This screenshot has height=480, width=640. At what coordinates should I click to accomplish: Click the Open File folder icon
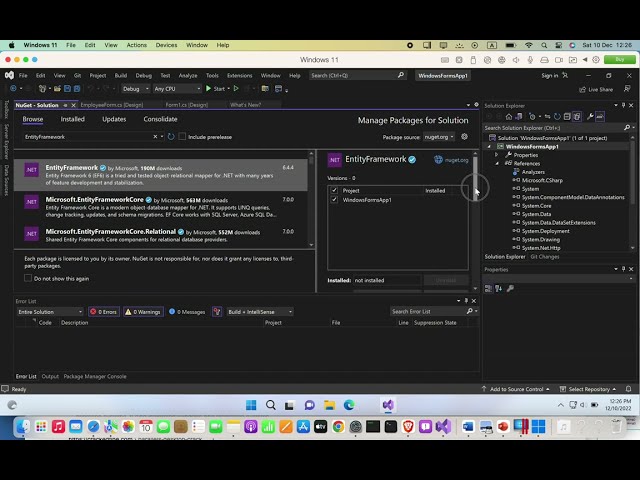point(58,89)
